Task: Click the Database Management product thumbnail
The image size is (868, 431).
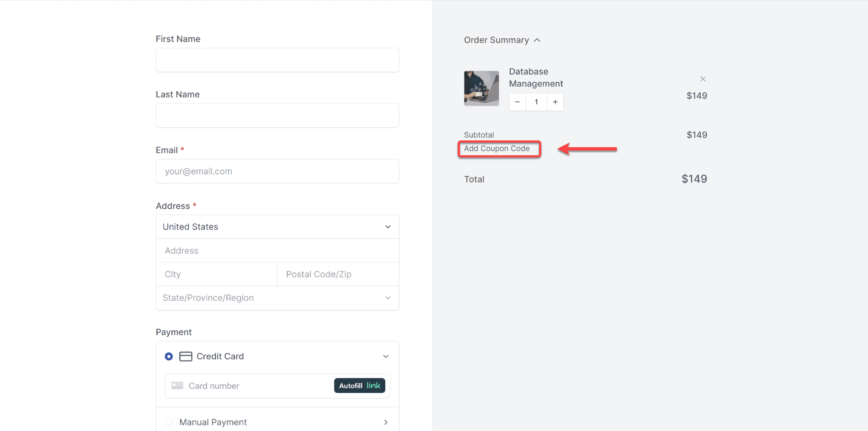Action: [x=481, y=88]
